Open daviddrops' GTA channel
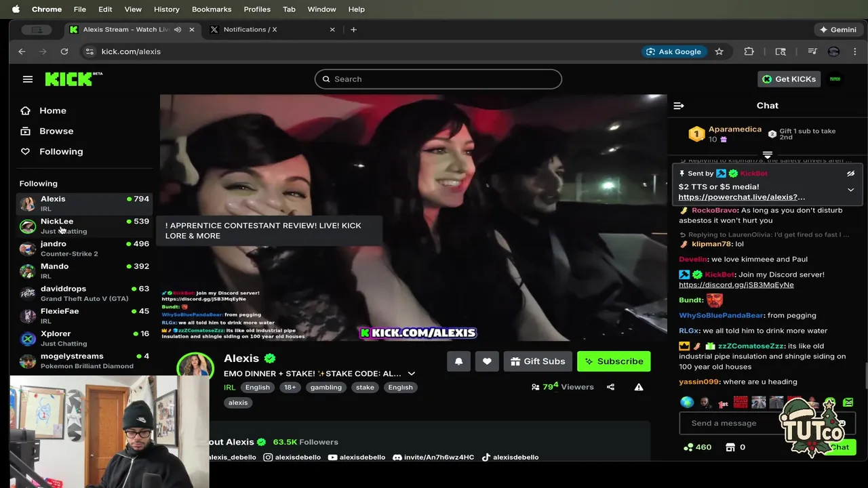The height and width of the screenshot is (488, 868). click(x=84, y=293)
